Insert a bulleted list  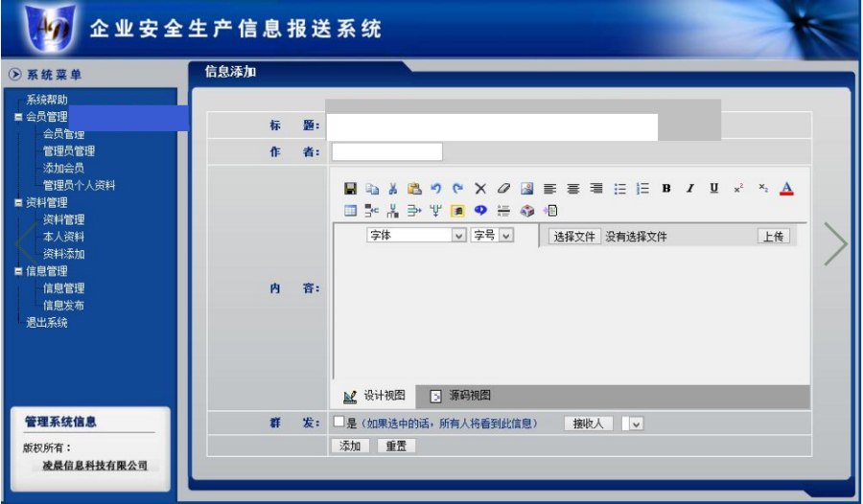(619, 189)
